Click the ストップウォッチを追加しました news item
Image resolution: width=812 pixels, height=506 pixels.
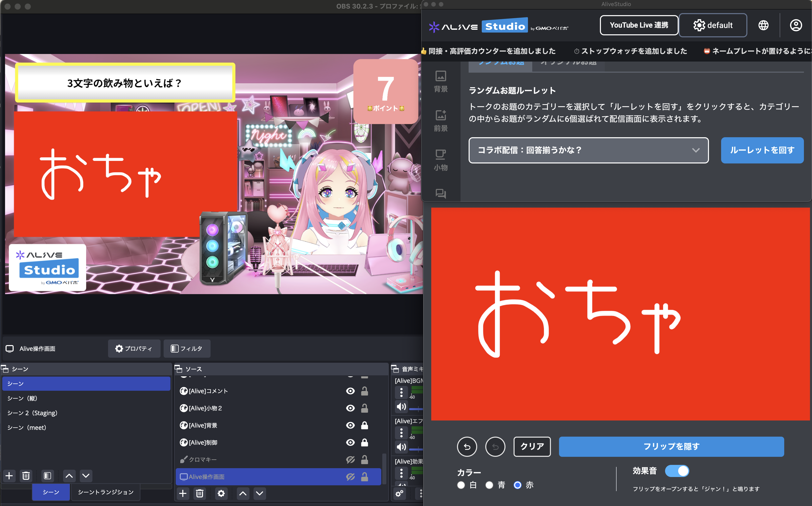coord(630,51)
